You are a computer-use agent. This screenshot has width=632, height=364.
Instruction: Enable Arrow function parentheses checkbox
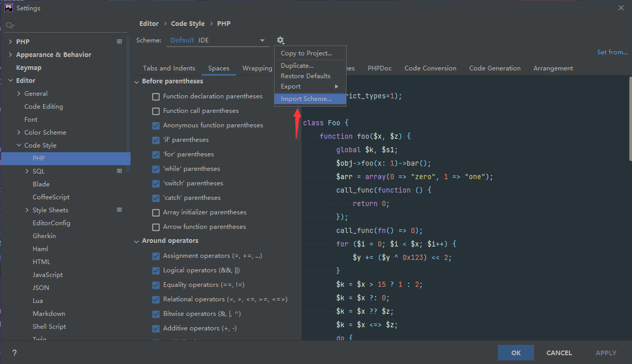point(156,227)
